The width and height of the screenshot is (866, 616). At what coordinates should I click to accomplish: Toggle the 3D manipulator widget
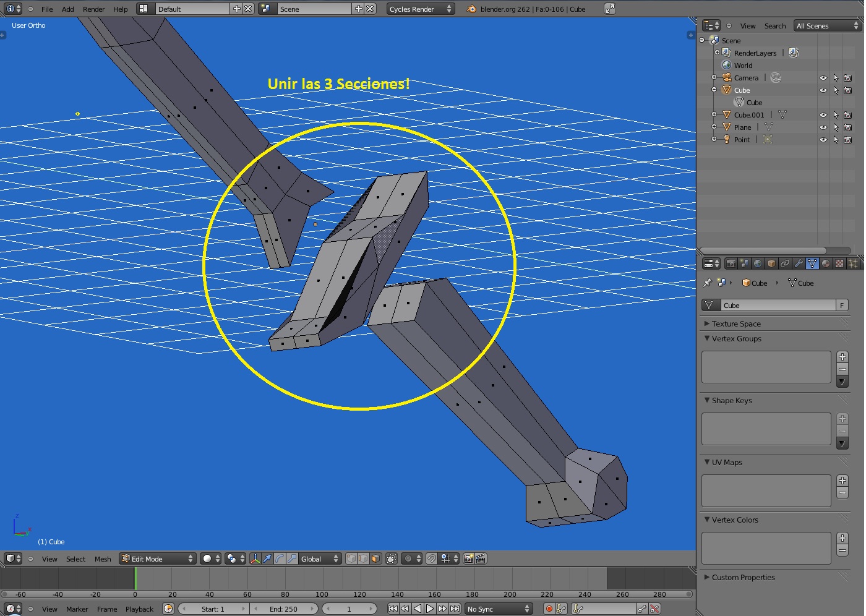click(255, 558)
